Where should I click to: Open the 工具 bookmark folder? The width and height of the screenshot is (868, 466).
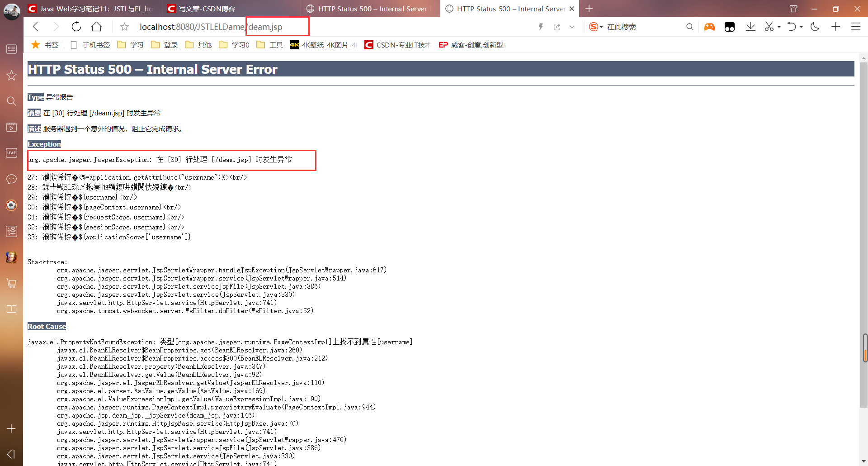[x=269, y=45]
